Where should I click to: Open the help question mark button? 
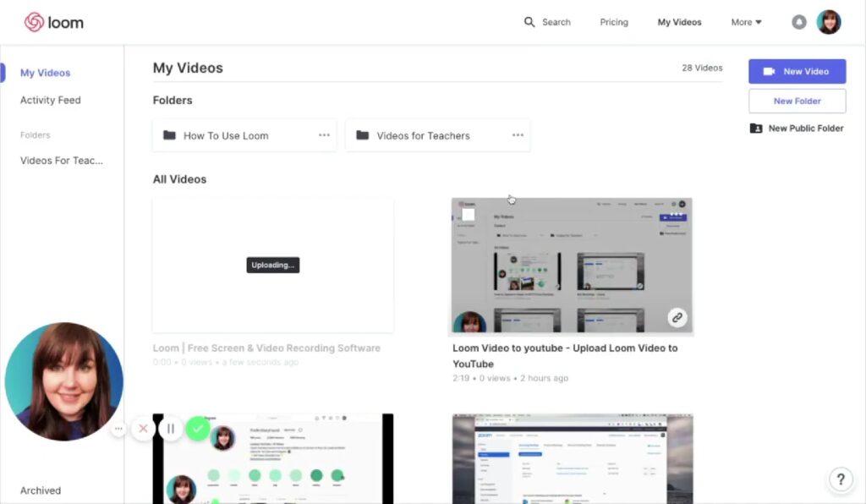click(x=841, y=479)
